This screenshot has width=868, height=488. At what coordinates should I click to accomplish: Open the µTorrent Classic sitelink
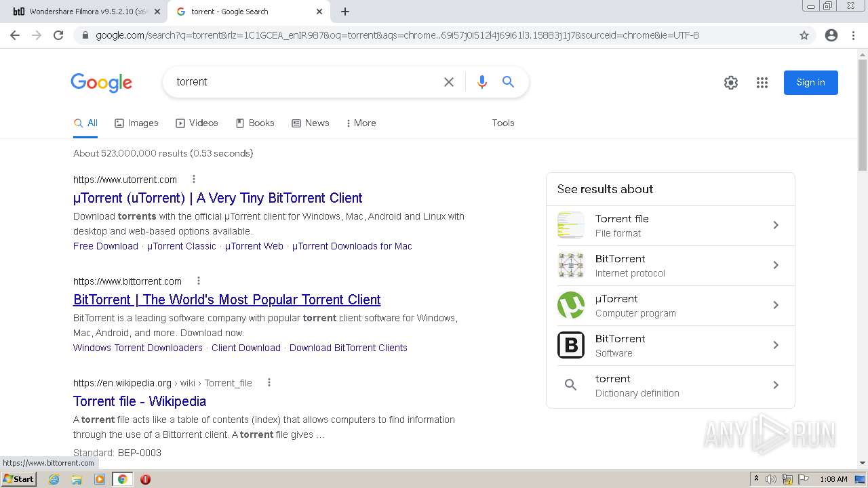[182, 246]
